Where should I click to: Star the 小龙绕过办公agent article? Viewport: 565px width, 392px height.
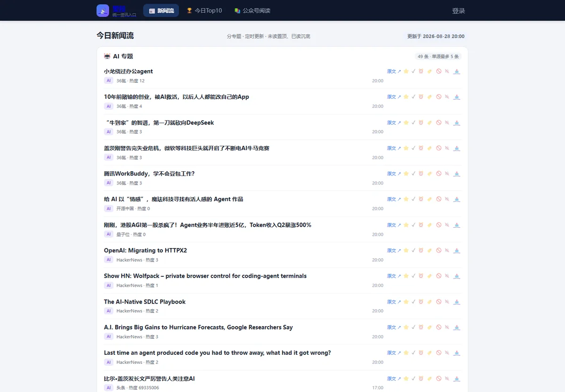(x=406, y=72)
